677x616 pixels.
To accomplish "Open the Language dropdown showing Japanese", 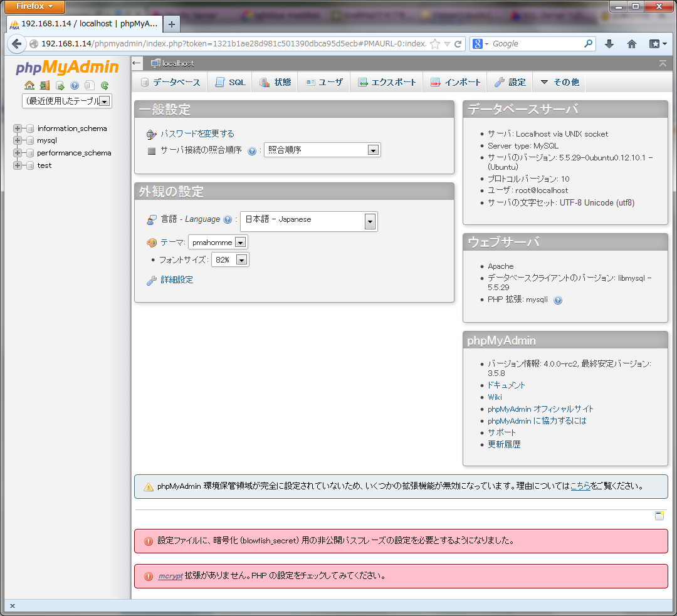I will (308, 221).
